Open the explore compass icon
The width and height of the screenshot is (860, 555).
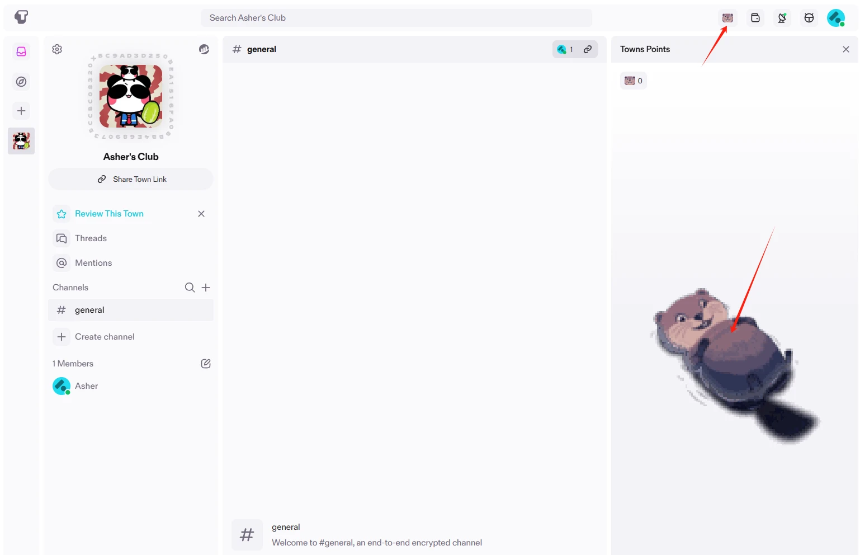coord(21,82)
